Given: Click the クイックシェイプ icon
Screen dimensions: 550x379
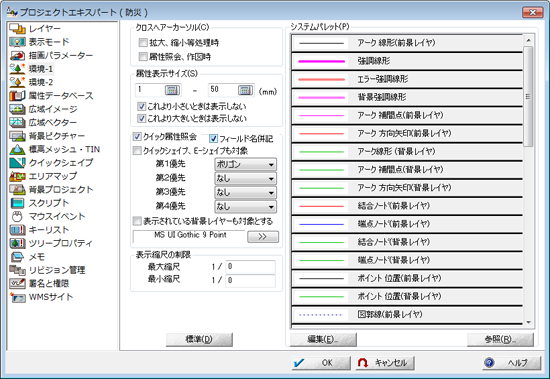Looking at the screenshot, I should pyautogui.click(x=17, y=163).
